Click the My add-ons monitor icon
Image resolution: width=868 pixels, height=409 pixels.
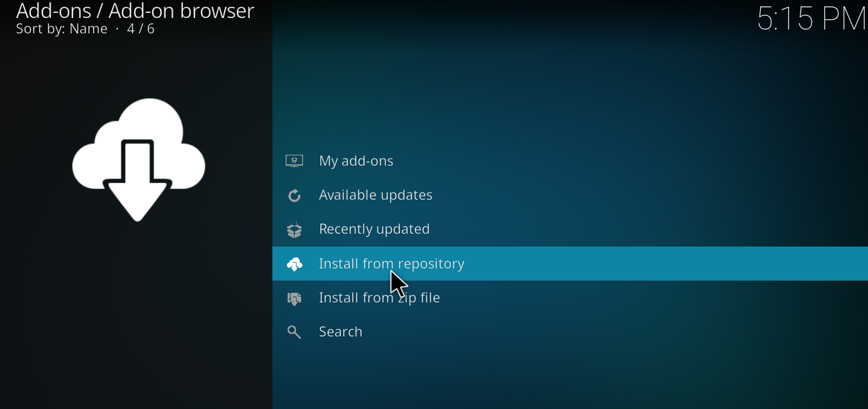pos(294,161)
